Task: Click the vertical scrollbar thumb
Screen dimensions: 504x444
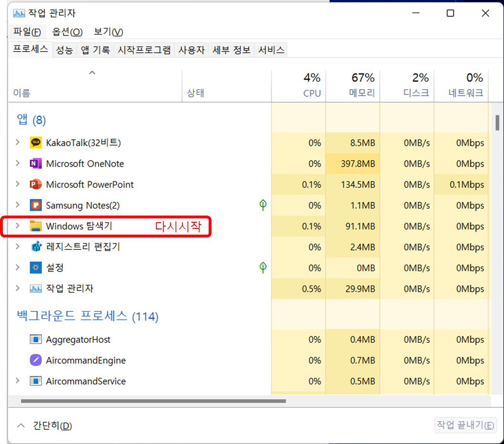Action: click(x=497, y=123)
